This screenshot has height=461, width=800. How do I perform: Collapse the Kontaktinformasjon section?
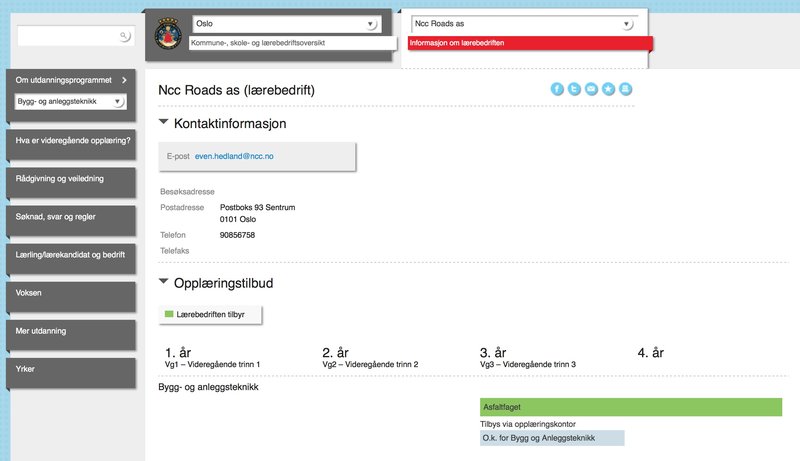(x=163, y=122)
